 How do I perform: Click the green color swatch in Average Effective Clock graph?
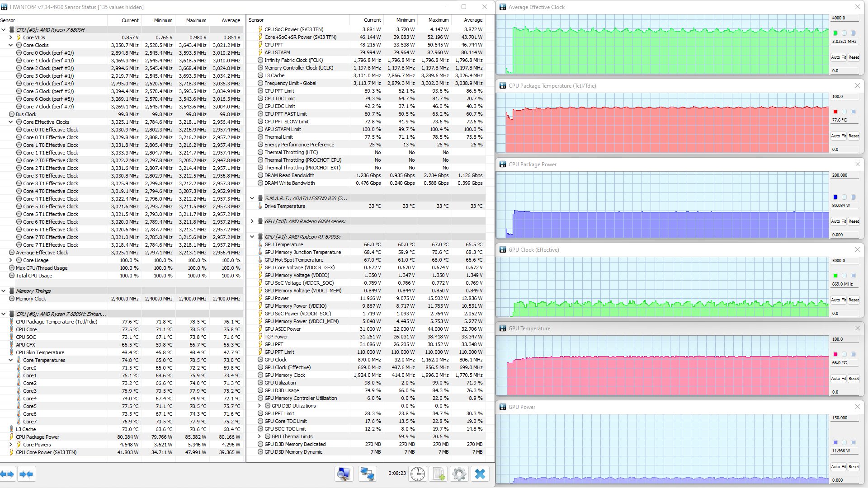835,33
